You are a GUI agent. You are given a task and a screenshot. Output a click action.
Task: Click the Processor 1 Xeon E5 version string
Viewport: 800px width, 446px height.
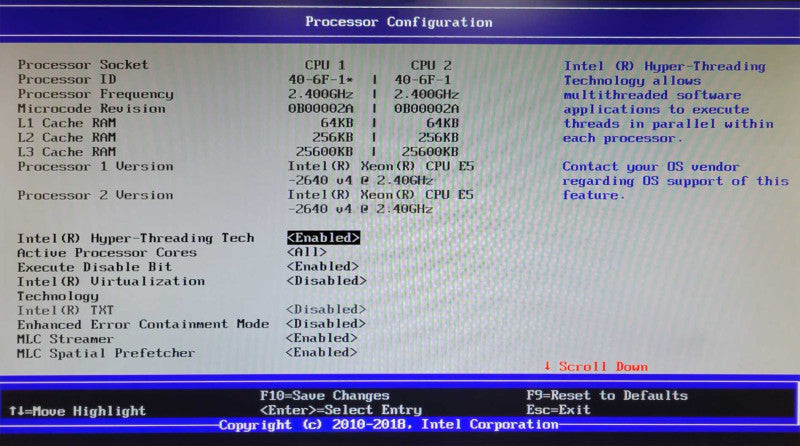tap(381, 173)
